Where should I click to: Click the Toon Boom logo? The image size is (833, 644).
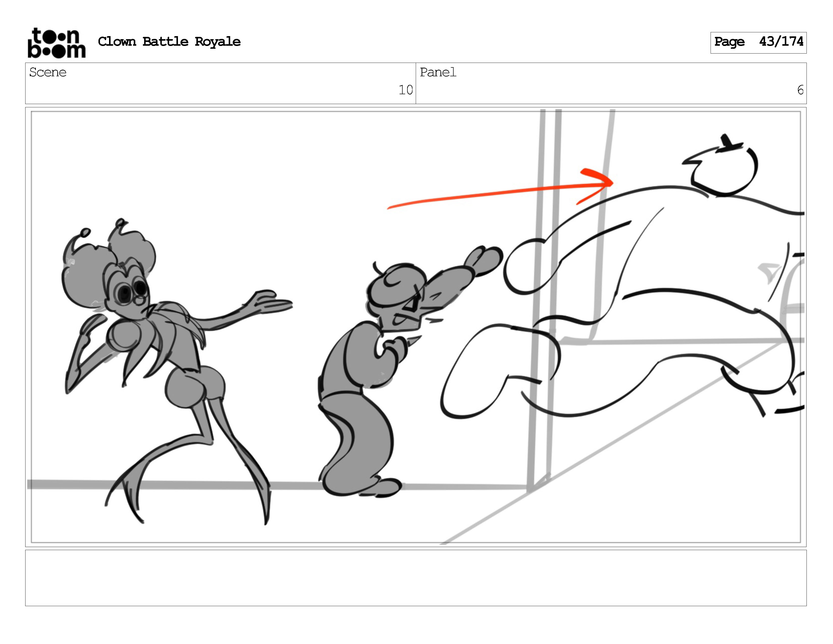click(x=57, y=43)
